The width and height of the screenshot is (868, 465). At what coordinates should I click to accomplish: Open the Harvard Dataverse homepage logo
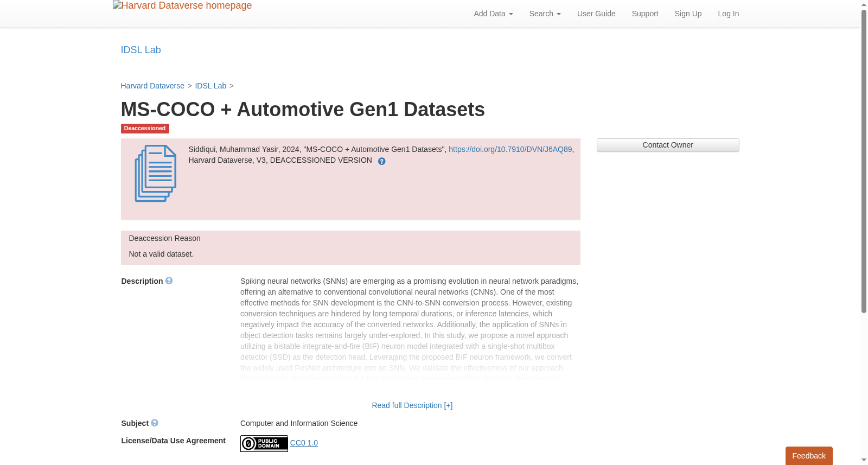point(182,6)
